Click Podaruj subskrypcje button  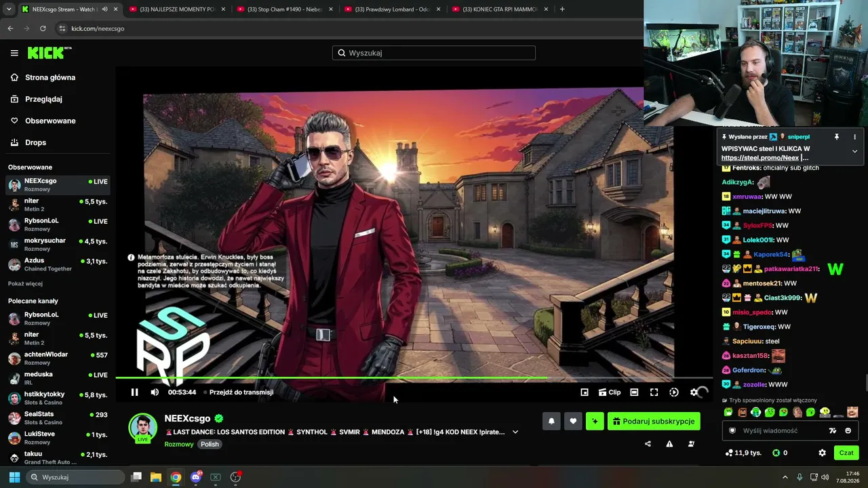(654, 422)
